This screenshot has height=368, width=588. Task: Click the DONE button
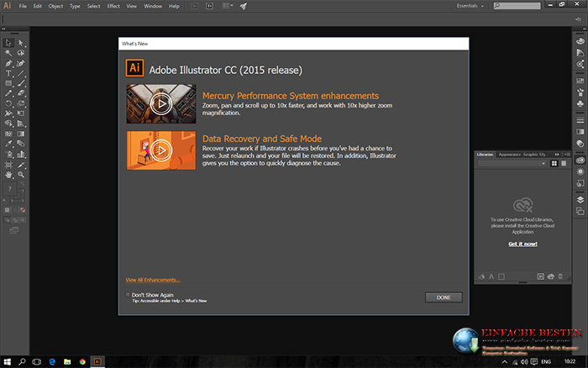pos(444,297)
